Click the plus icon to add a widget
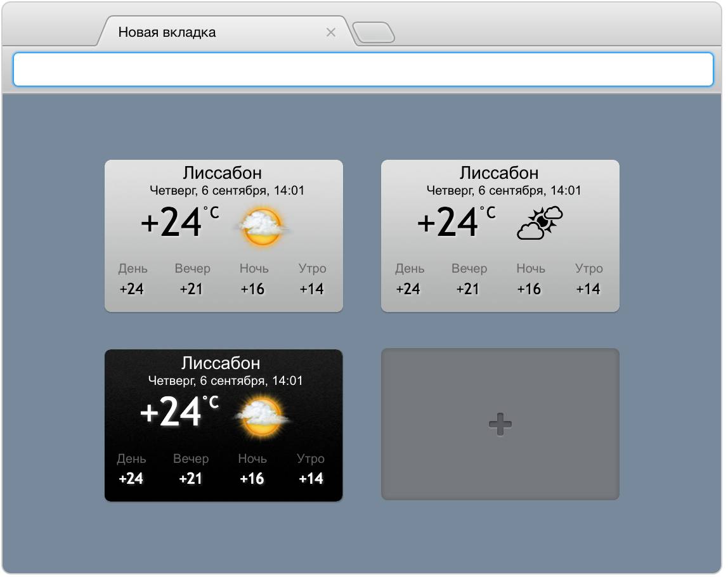Viewport: 728px width, 577px height. [500, 424]
